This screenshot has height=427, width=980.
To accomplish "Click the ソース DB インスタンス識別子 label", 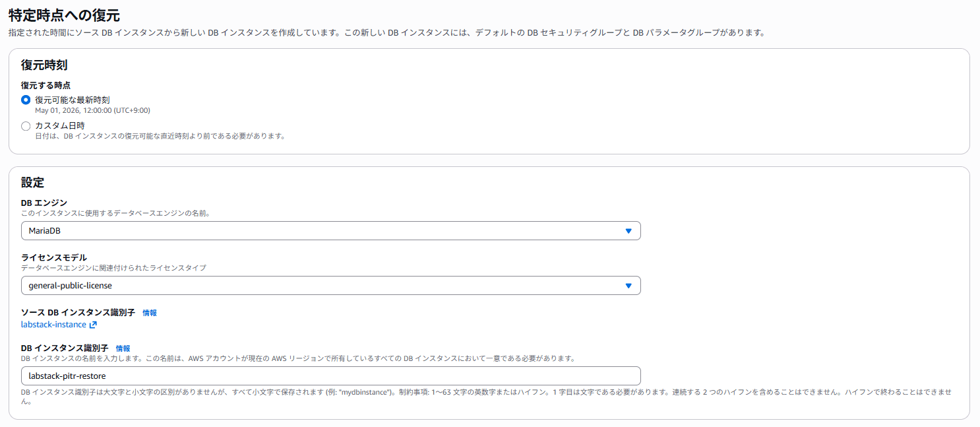I will click(78, 313).
